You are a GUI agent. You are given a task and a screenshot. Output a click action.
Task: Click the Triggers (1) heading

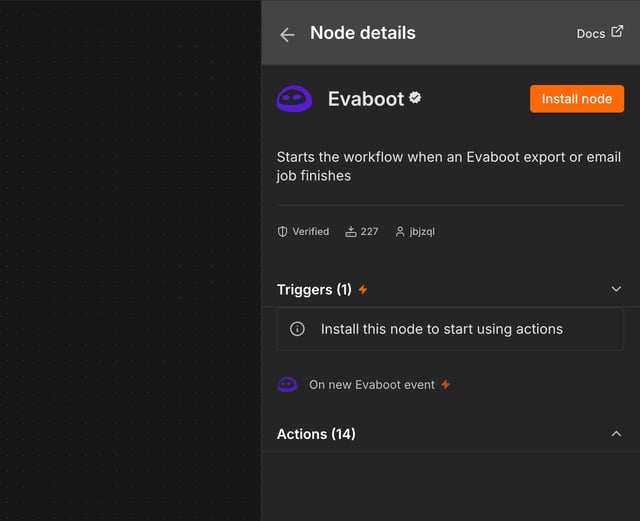[314, 289]
